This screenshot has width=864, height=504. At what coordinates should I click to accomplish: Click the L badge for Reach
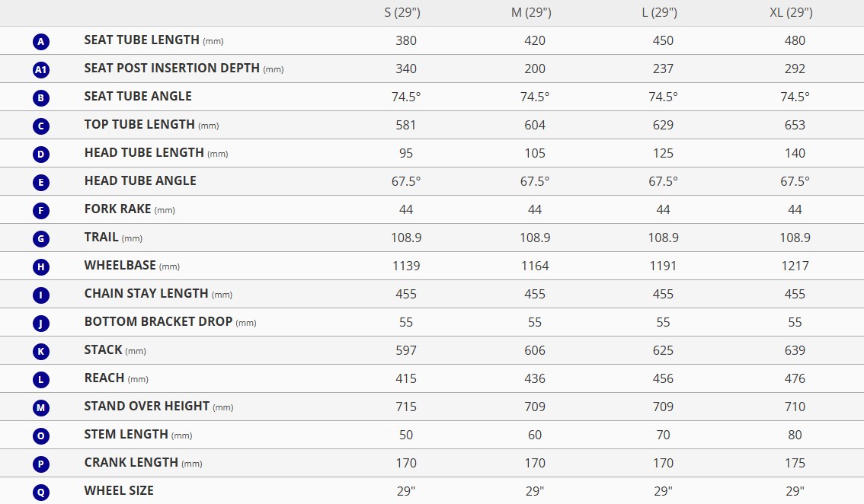[x=41, y=379]
